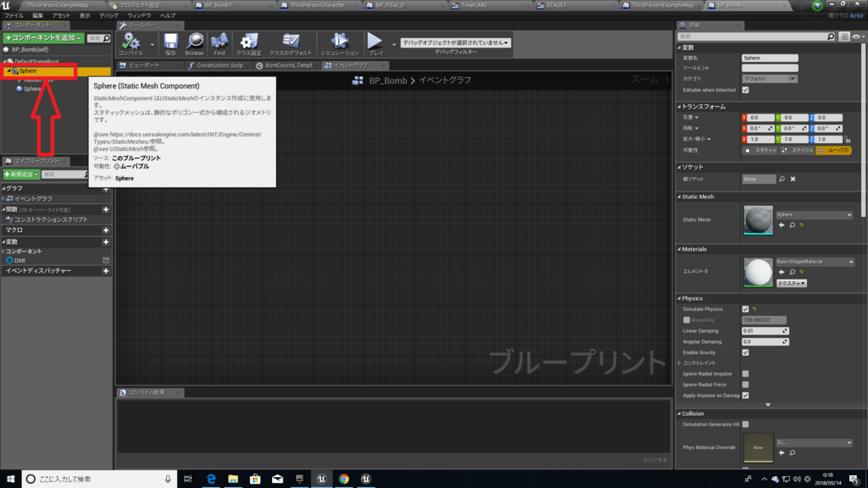Open the Static Mesh Sphere dropdown
Viewport: 868px width, 488px height.
[814, 214]
